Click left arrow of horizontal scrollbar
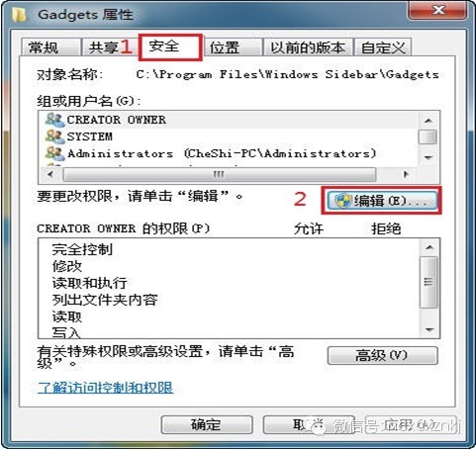The width and height of the screenshot is (476, 450). pyautogui.click(x=50, y=174)
